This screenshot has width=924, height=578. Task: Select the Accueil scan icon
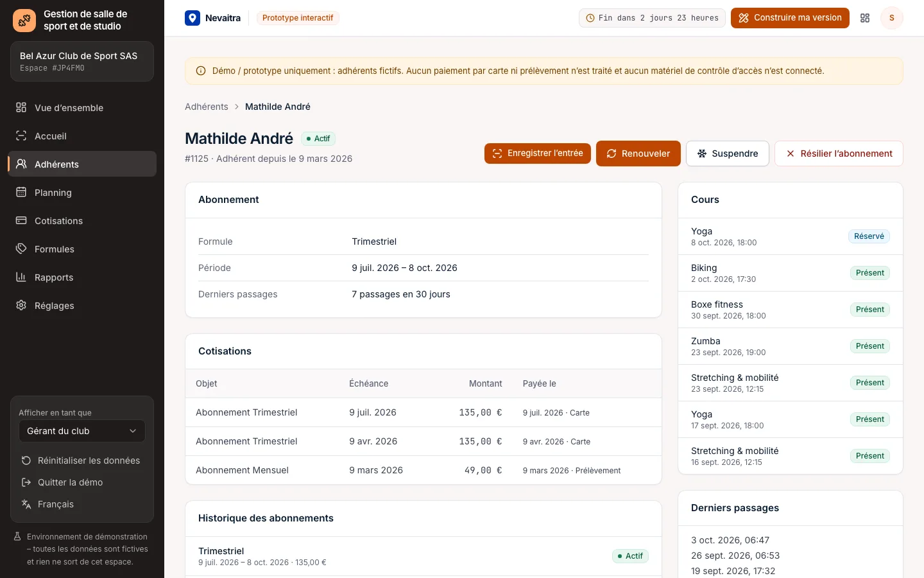[21, 136]
